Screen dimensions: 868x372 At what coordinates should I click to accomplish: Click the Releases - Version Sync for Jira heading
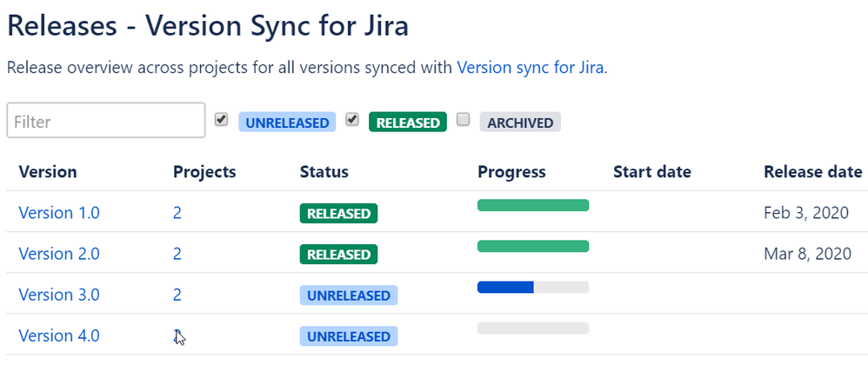coord(208,25)
